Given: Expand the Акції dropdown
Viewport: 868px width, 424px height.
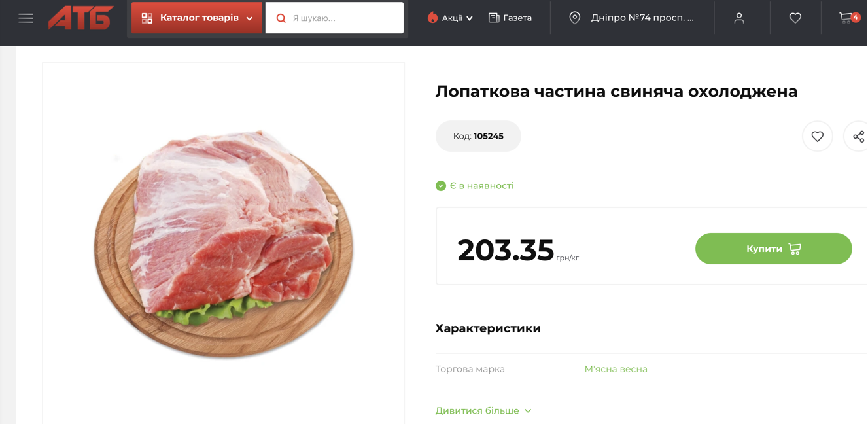Looking at the screenshot, I should (x=450, y=18).
